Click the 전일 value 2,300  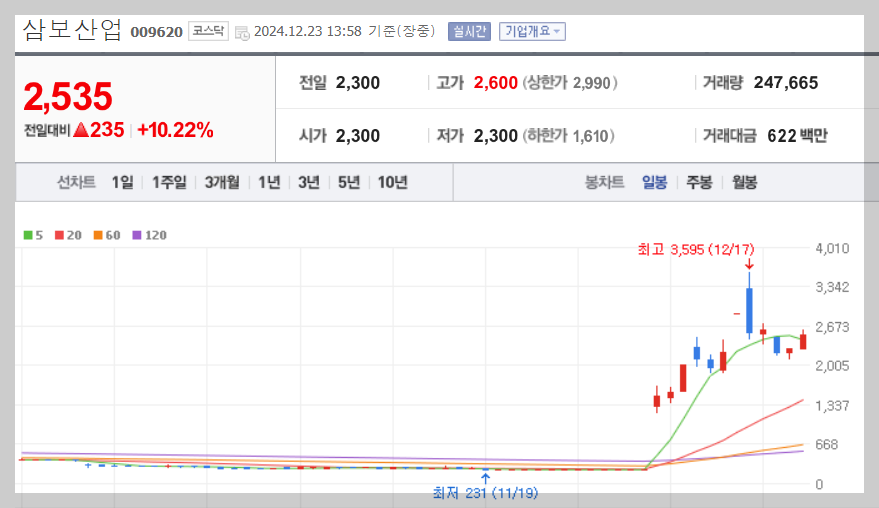pos(358,83)
